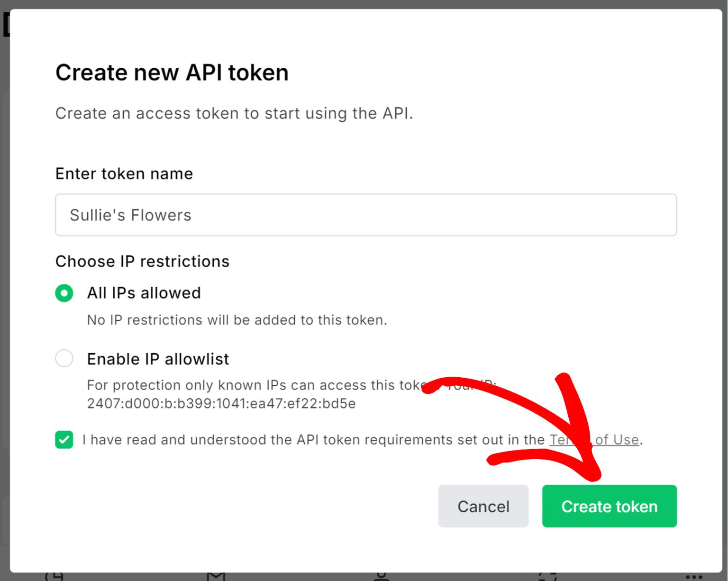Open the three-dot overflow menu at bottom right
728x581 pixels.
tap(693, 577)
